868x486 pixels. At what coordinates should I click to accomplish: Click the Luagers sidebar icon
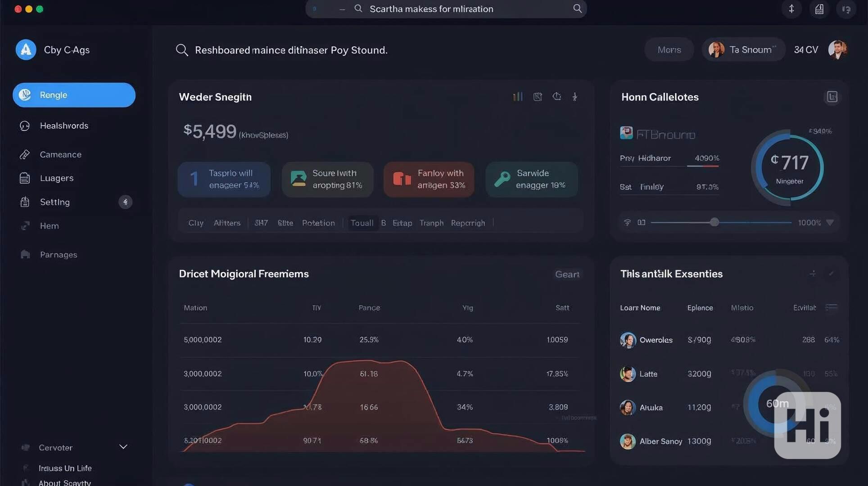coord(25,178)
